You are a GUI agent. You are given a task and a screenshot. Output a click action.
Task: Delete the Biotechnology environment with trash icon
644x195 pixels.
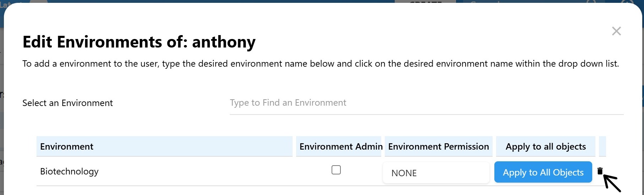(x=600, y=171)
